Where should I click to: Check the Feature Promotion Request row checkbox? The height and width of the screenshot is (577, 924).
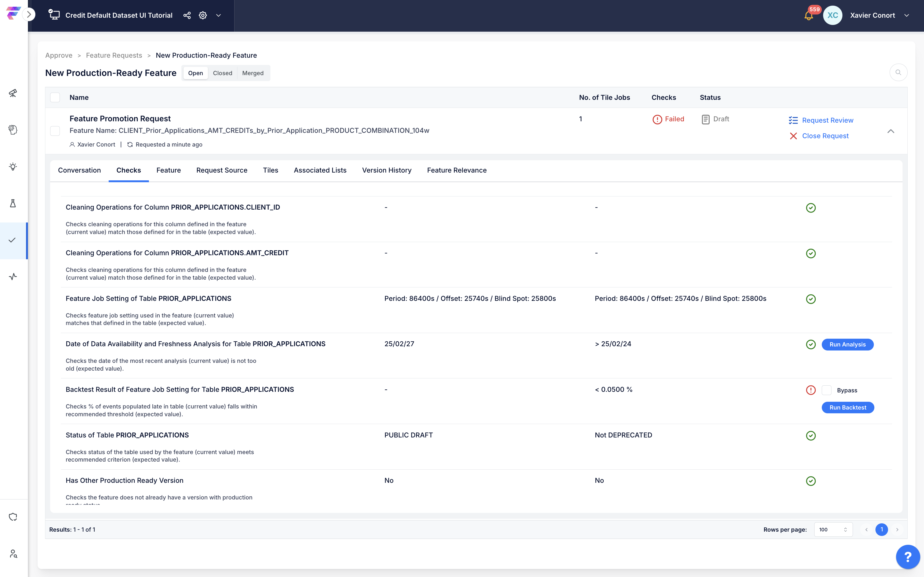click(55, 131)
